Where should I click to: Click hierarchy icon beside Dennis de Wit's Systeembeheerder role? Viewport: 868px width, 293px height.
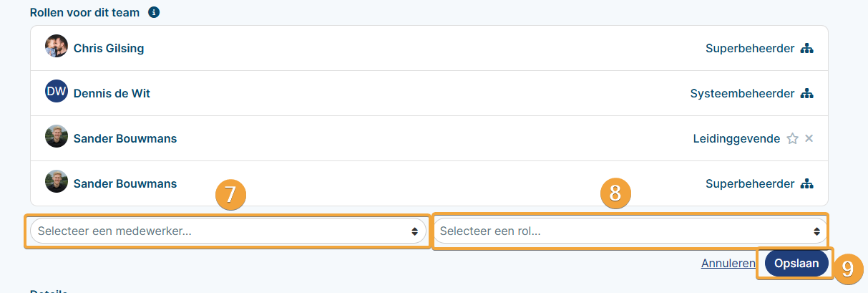pyautogui.click(x=807, y=94)
